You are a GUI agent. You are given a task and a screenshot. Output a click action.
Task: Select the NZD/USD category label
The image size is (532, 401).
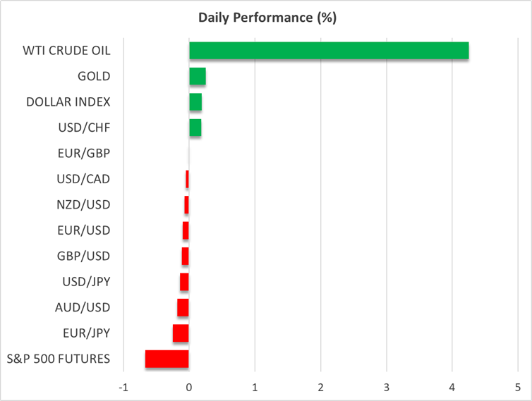point(83,204)
